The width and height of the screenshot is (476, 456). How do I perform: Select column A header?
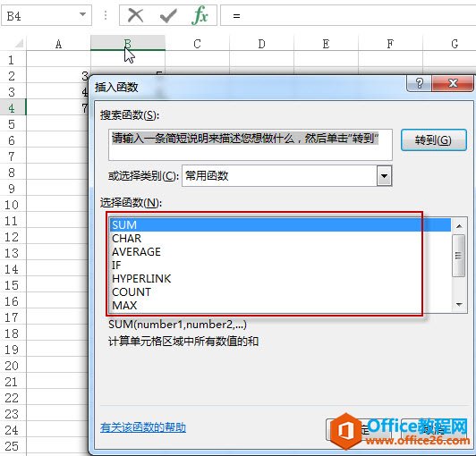click(58, 44)
